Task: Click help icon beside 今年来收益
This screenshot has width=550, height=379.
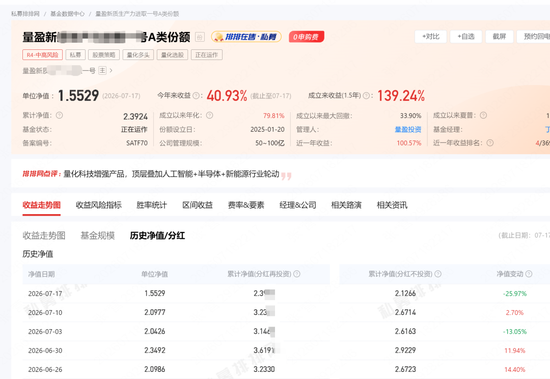Action: coord(196,95)
